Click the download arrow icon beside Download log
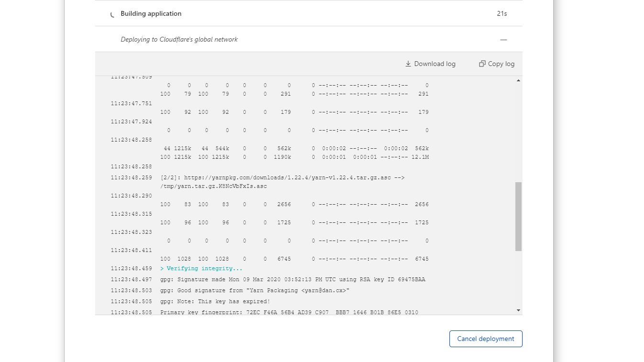The image size is (644, 362). tap(408, 64)
